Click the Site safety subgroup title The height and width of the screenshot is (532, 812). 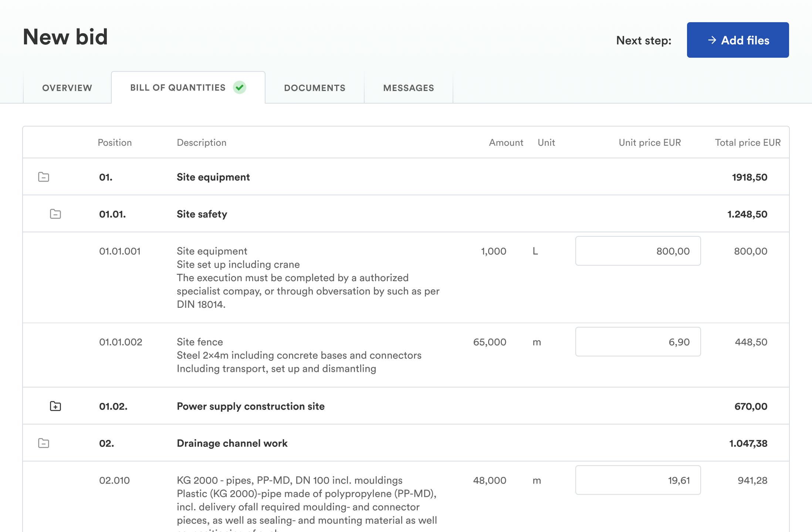202,214
